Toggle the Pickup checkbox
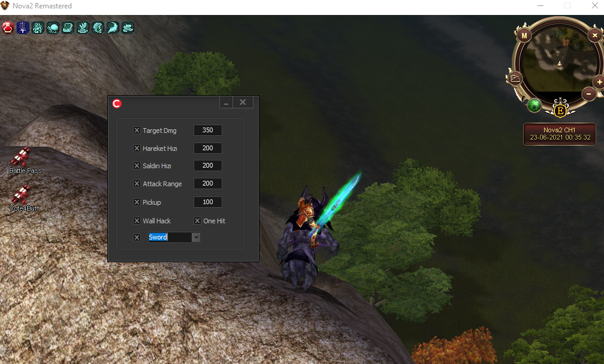604x364 pixels. tap(137, 202)
